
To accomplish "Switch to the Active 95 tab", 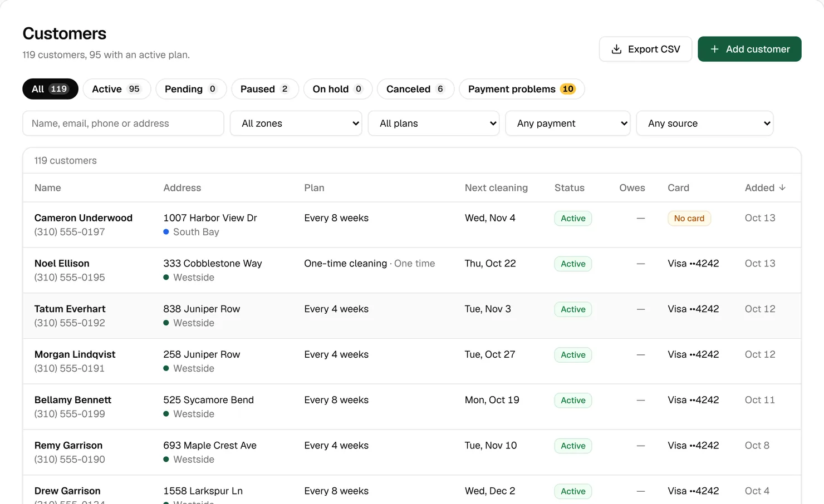I will click(x=117, y=89).
